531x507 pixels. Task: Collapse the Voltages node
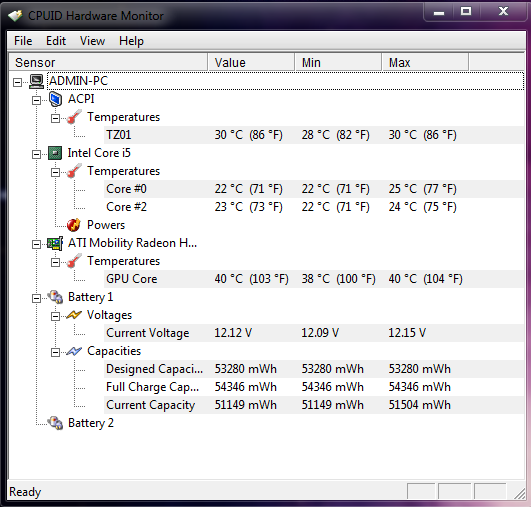55,316
